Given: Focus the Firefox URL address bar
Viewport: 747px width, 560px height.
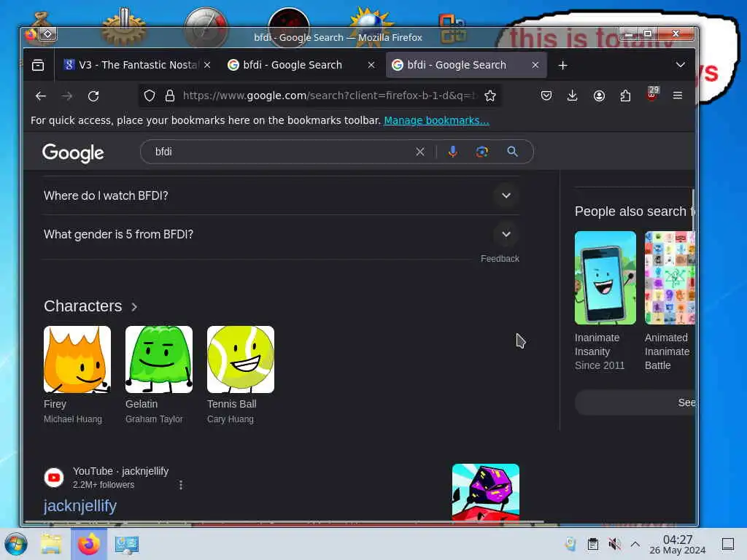Looking at the screenshot, I should [329, 96].
